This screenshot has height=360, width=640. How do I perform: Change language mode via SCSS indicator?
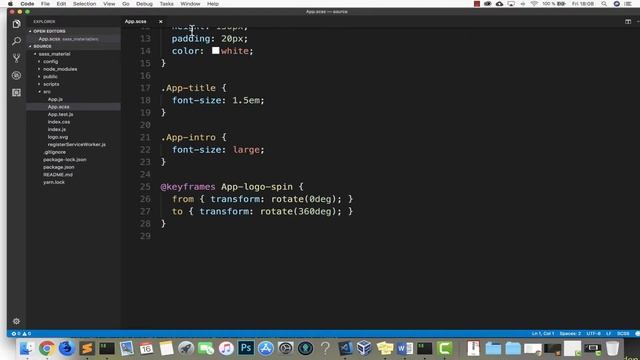[623, 333]
